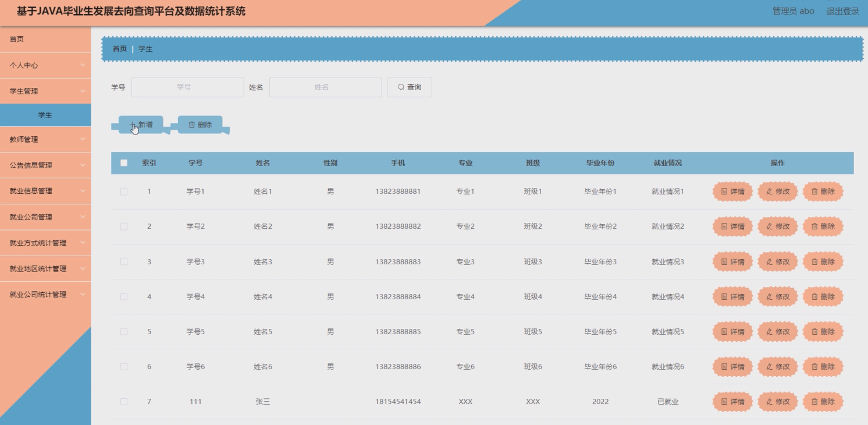The image size is (868, 425).
Task: Click the 学号 input field
Action: click(x=187, y=87)
